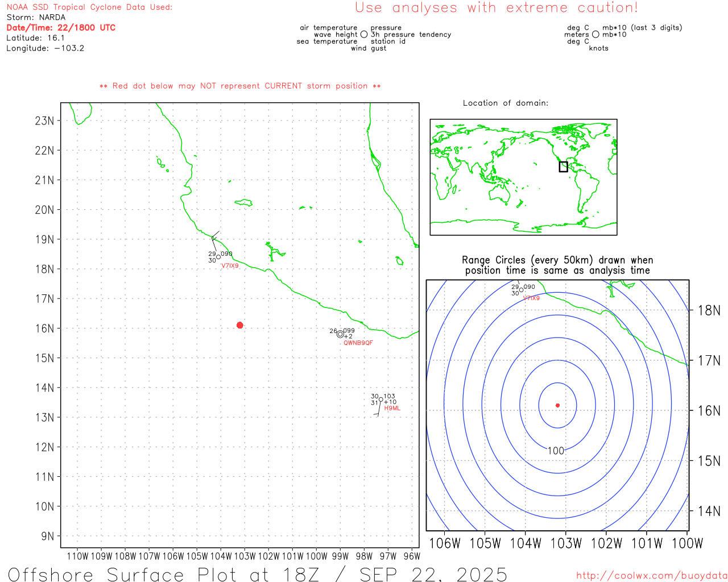728x582 pixels.
Task: Open the world map domain inset
Action: coord(523,177)
